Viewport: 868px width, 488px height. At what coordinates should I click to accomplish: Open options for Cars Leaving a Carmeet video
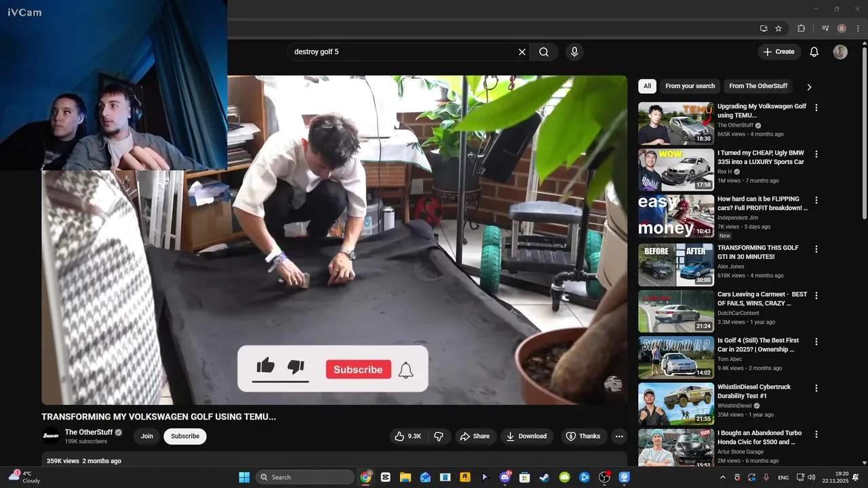pos(816,296)
